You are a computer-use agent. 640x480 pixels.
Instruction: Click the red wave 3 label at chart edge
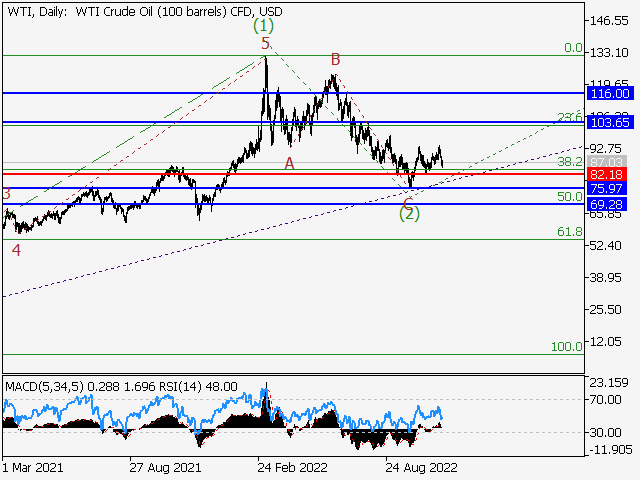pos(6,193)
